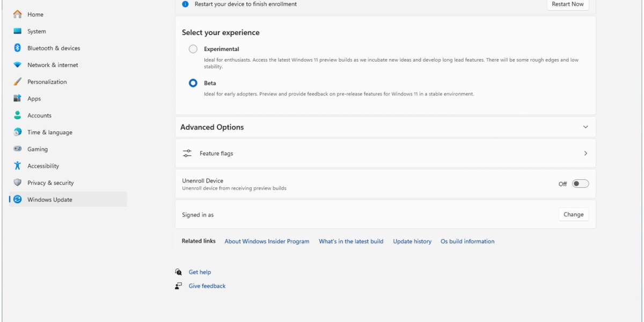Click the Get help headset icon

(179, 272)
